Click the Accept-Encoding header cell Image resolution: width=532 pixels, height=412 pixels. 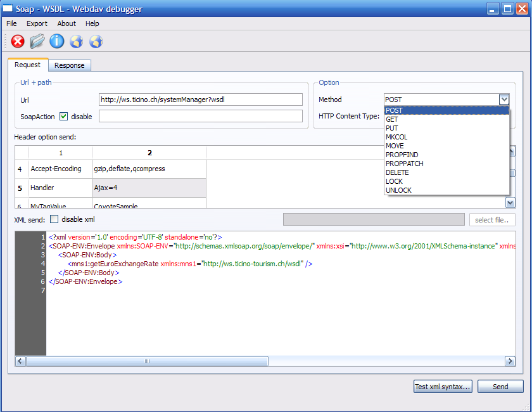(60, 169)
